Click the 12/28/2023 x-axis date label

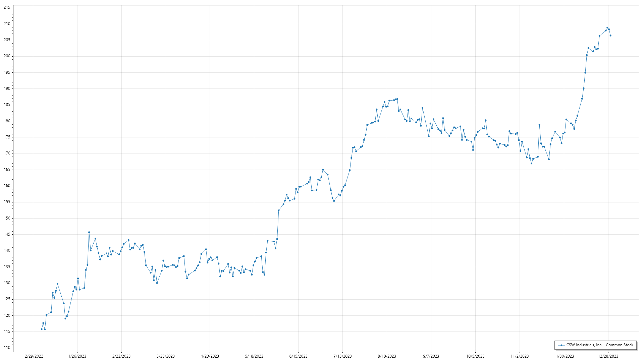608,356
